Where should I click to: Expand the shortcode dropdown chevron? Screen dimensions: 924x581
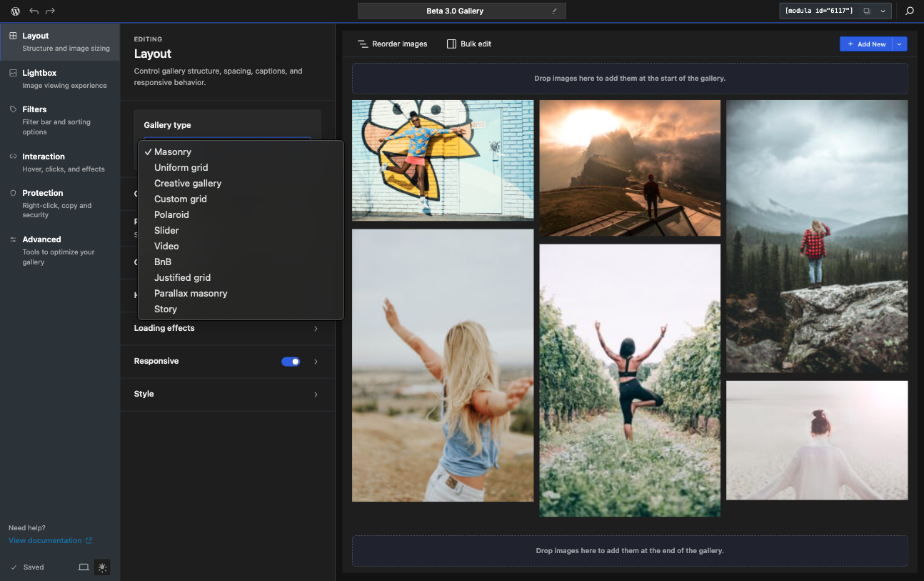point(883,11)
